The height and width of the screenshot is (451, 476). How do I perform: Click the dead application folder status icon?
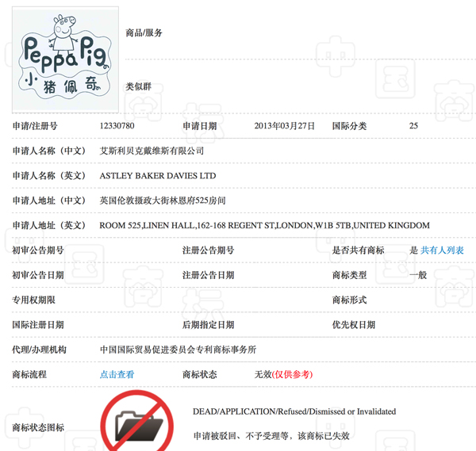click(x=137, y=422)
